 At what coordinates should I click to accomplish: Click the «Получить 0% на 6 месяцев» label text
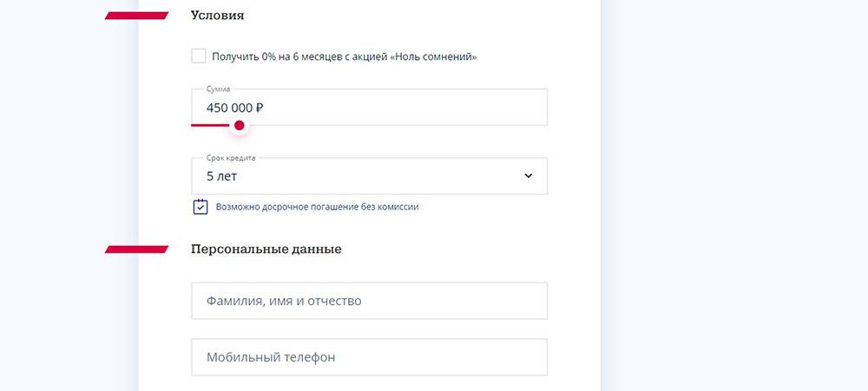344,57
